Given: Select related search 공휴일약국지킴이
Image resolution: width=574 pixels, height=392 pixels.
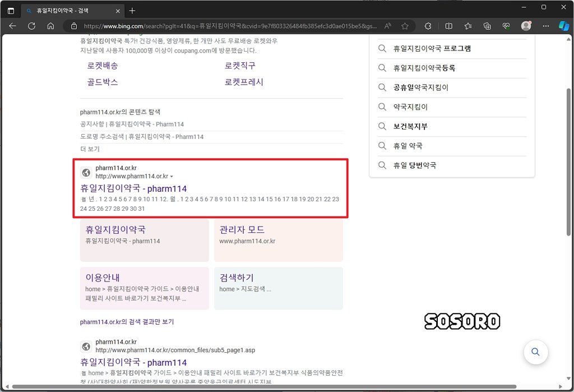Looking at the screenshot, I should tap(452, 87).
